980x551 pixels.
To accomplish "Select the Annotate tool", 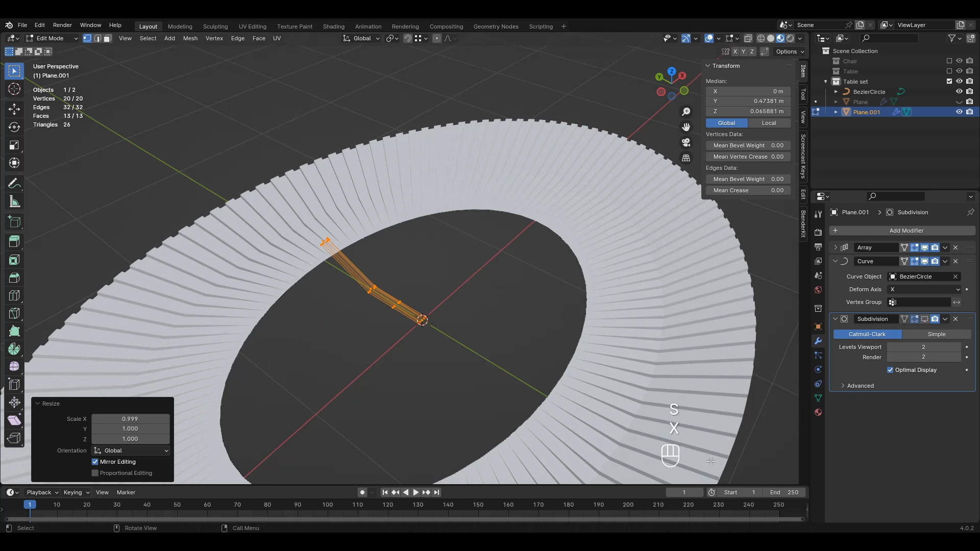I will 14,183.
